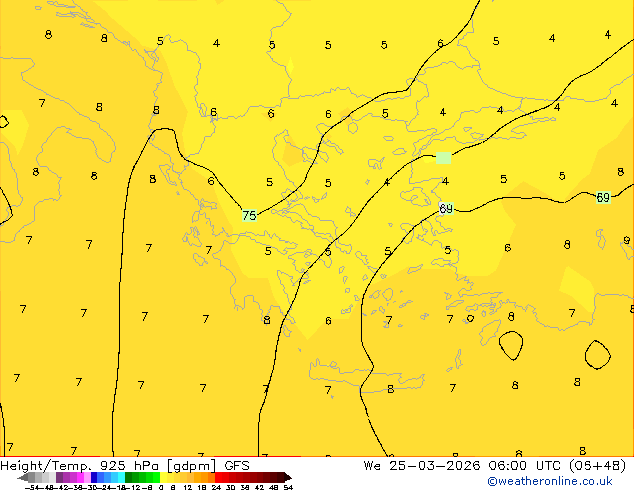Screen dimensions: 634x490
Task: Select the dark green legend swatch at -12
Action: click(128, 478)
